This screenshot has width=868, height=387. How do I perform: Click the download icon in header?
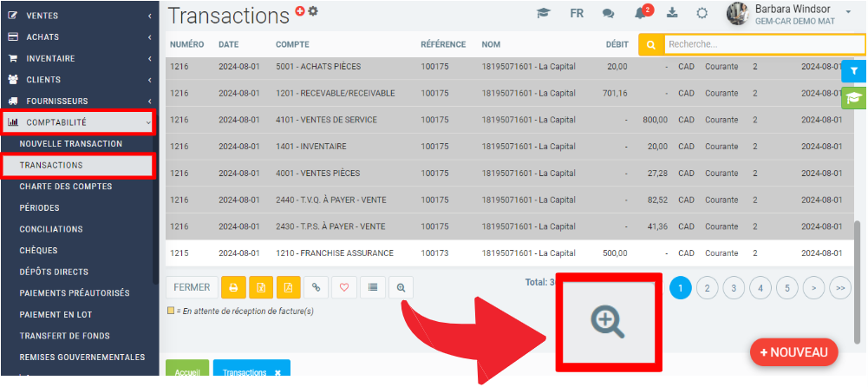click(671, 14)
